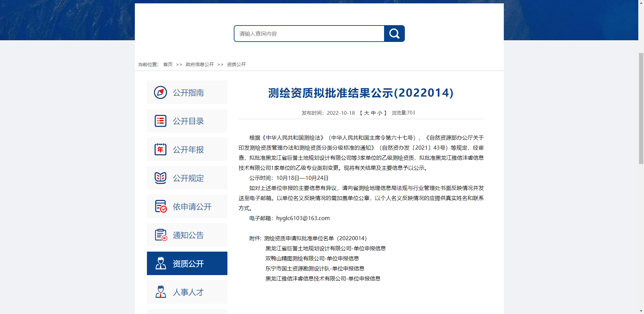Click the list icon for 公开目录
The image size is (644, 314).
point(160,121)
